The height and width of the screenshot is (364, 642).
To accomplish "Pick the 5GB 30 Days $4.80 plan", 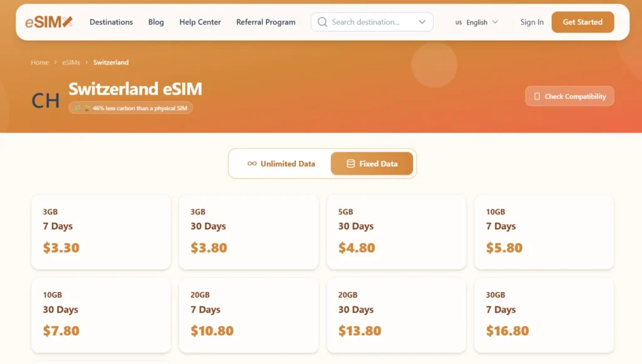I will (x=396, y=232).
